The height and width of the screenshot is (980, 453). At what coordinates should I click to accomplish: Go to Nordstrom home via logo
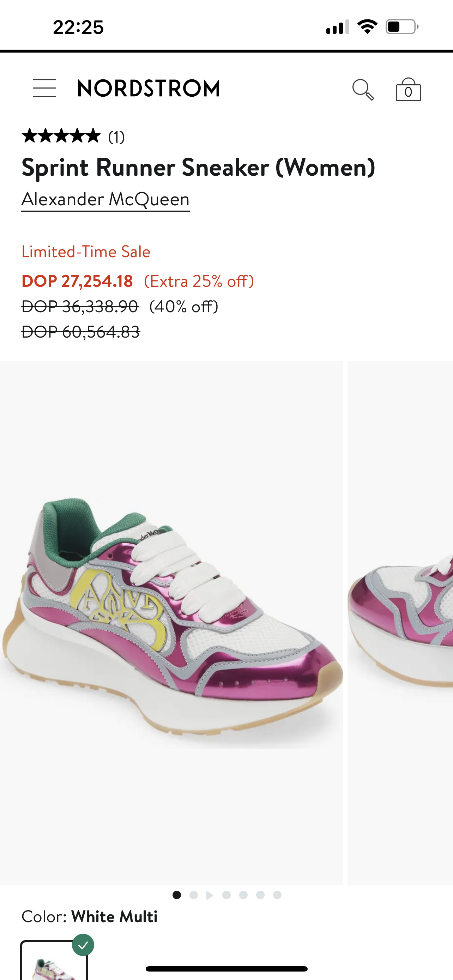coord(149,88)
